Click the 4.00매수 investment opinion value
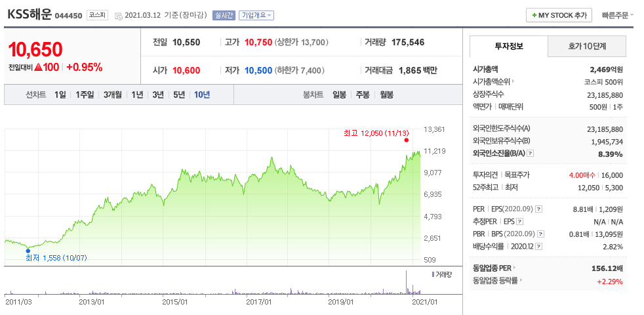Viewport: 644px width, 315px height. click(x=582, y=175)
